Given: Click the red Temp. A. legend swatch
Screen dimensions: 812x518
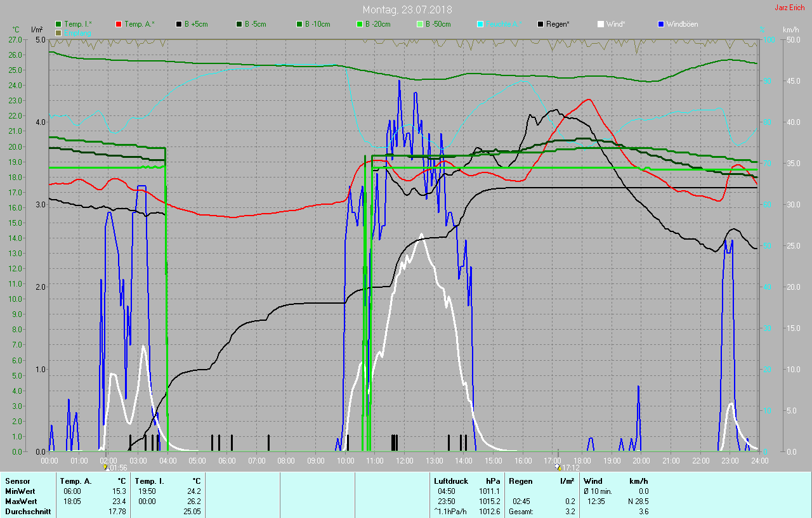Looking at the screenshot, I should [x=119, y=24].
